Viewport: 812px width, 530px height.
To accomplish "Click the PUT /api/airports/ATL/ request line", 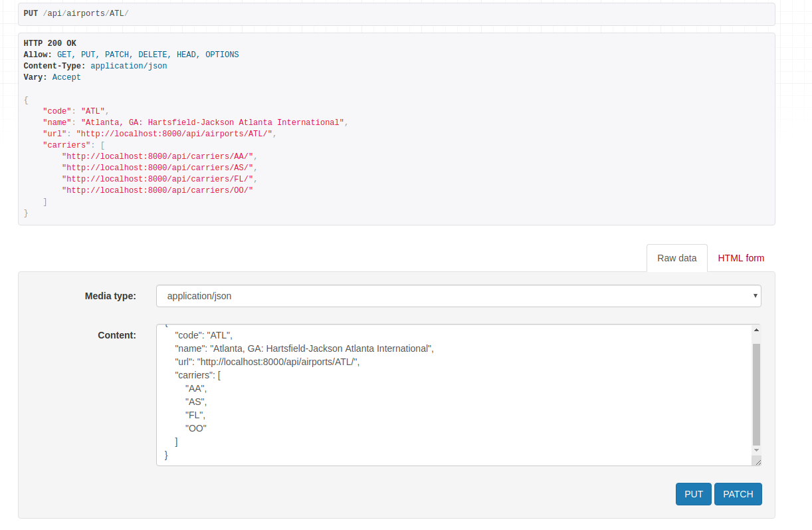I will coord(76,13).
